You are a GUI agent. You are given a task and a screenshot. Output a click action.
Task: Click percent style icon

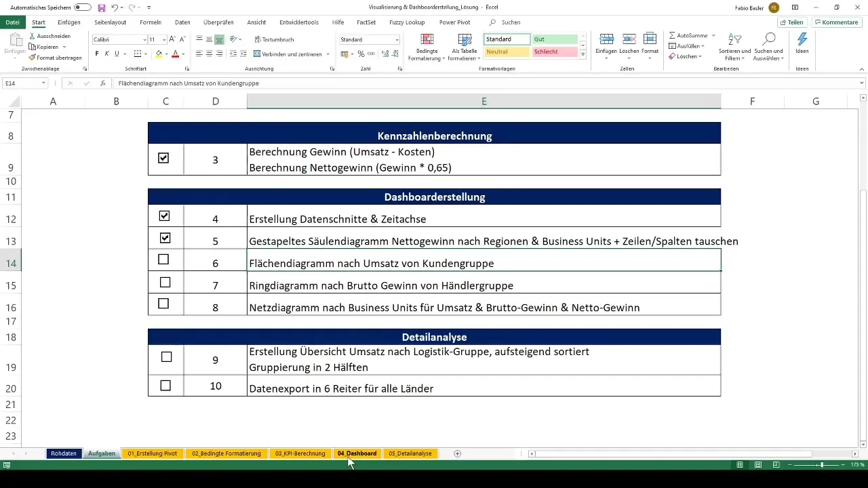(x=361, y=54)
